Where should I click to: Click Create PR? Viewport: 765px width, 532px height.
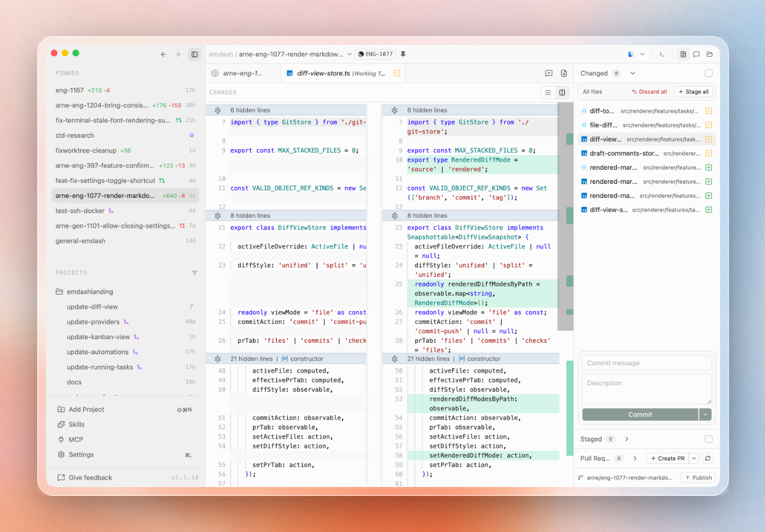tap(668, 458)
